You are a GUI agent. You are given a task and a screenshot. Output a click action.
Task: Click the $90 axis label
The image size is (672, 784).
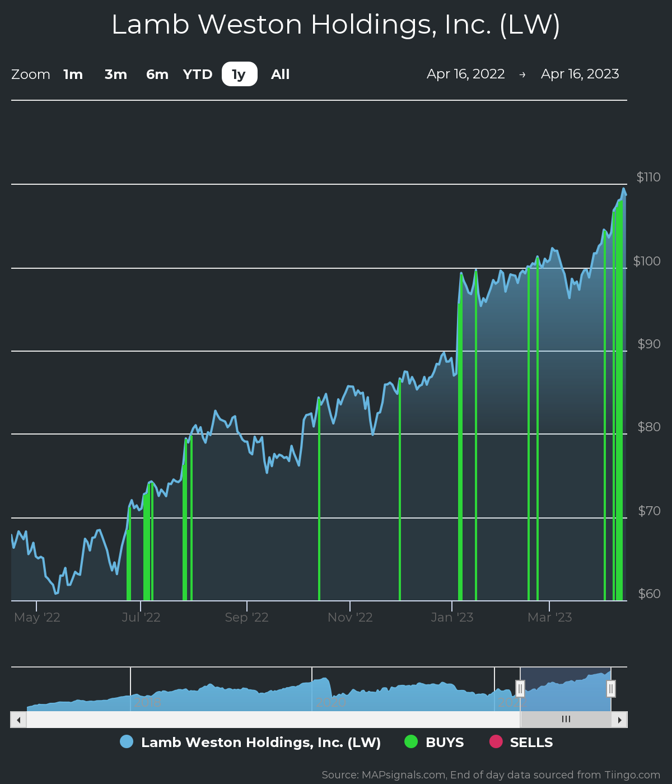[649, 344]
